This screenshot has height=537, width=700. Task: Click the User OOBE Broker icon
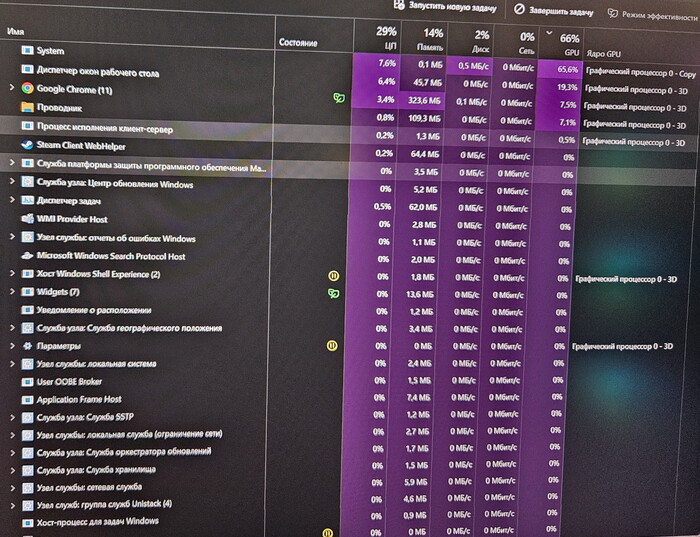pyautogui.click(x=27, y=382)
